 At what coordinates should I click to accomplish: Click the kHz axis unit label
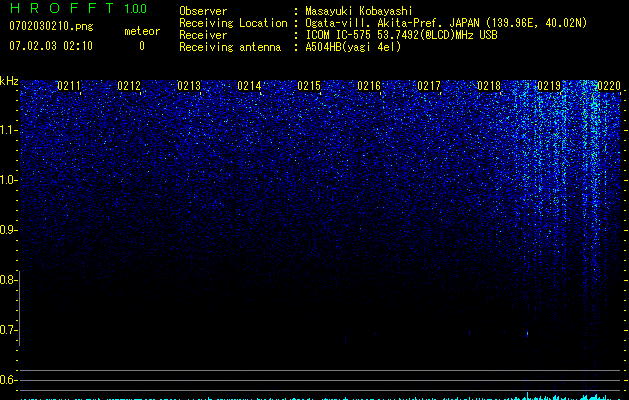pyautogui.click(x=9, y=81)
